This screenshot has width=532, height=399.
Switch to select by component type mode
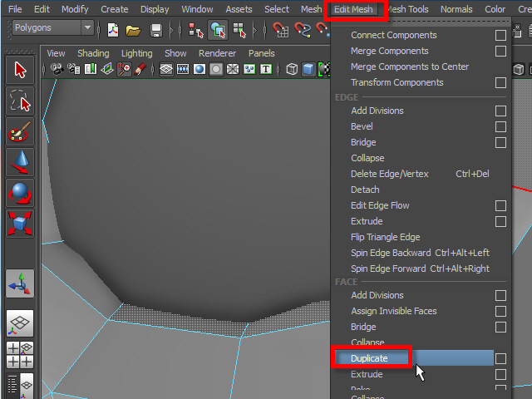coord(239,31)
